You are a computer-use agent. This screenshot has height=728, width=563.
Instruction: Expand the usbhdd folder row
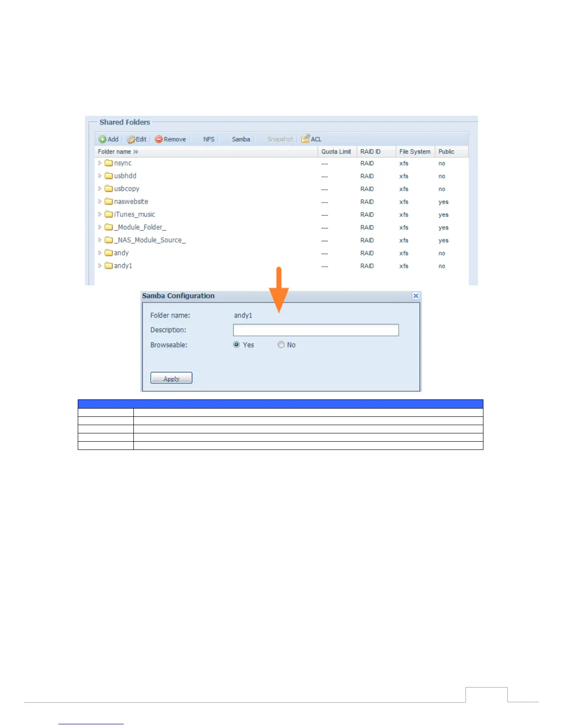100,176
